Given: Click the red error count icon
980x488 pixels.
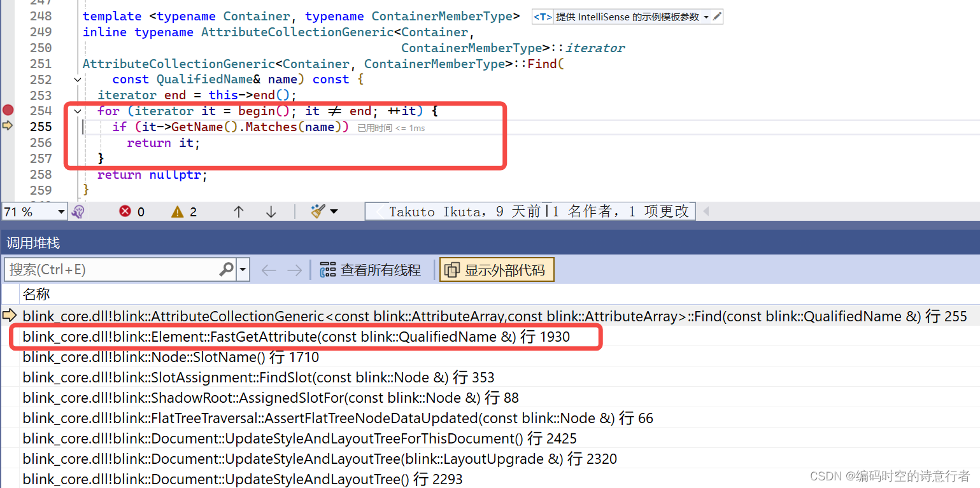Looking at the screenshot, I should coord(125,212).
